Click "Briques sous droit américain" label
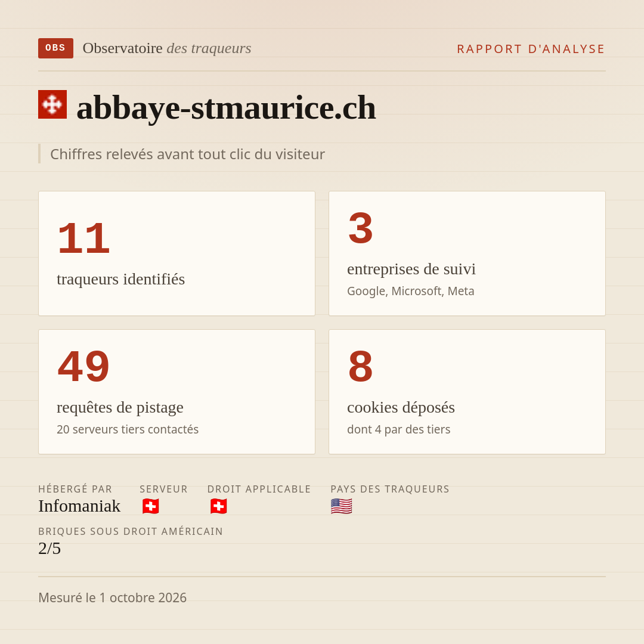The width and height of the screenshot is (644, 644). point(131,531)
